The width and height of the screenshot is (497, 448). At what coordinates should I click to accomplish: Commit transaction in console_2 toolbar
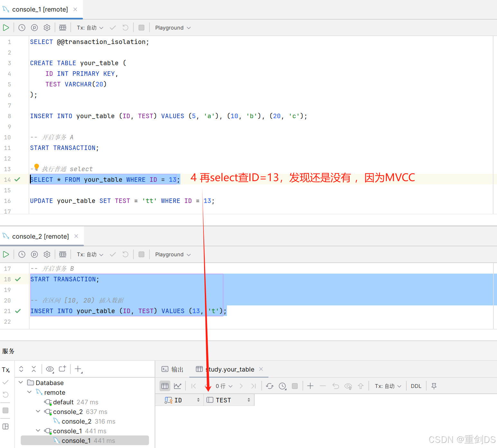[113, 254]
